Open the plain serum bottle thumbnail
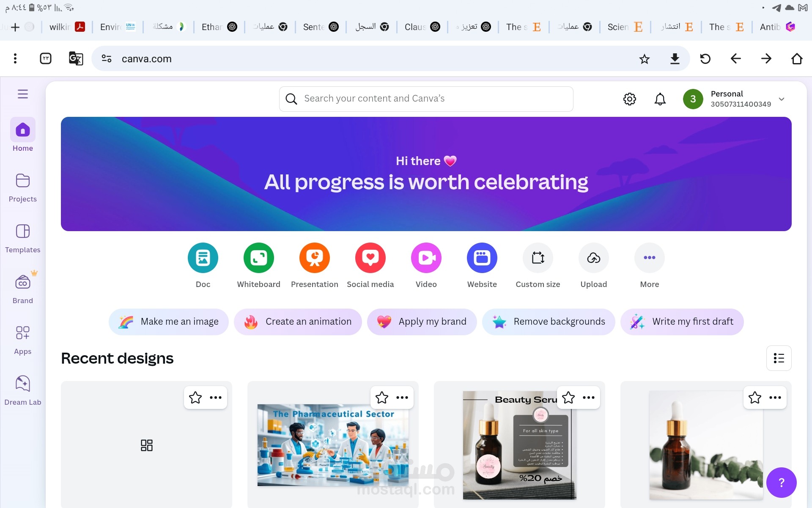This screenshot has width=812, height=508. tap(706, 445)
